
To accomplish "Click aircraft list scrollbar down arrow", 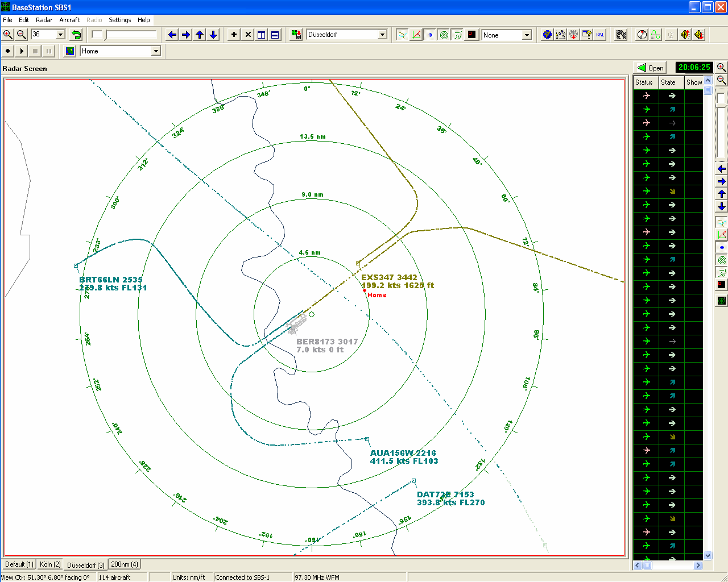I will tap(708, 555).
